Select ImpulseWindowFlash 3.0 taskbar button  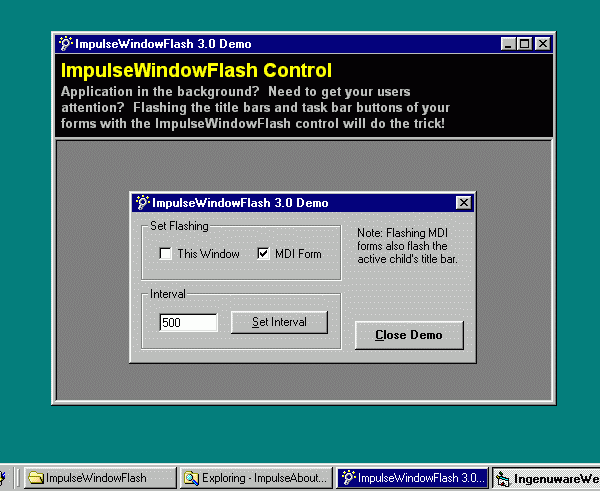tap(412, 478)
